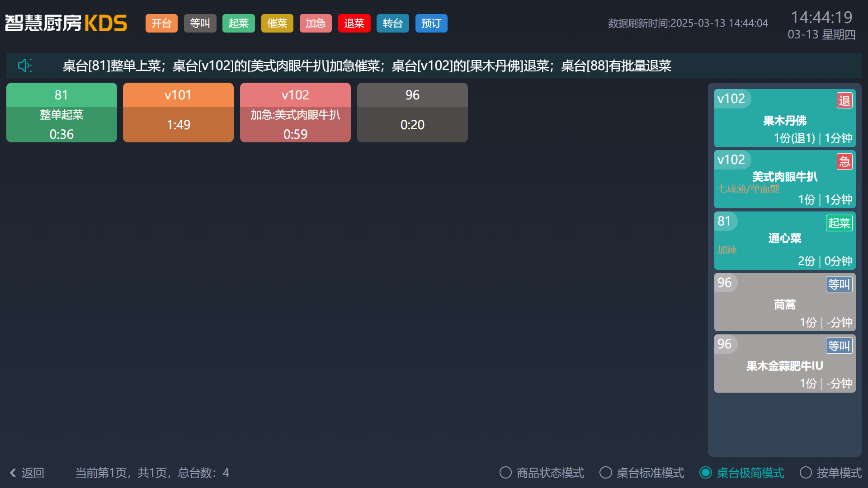Click the 转台 (transfer table) icon
This screenshot has height=488, width=868.
tap(392, 23)
